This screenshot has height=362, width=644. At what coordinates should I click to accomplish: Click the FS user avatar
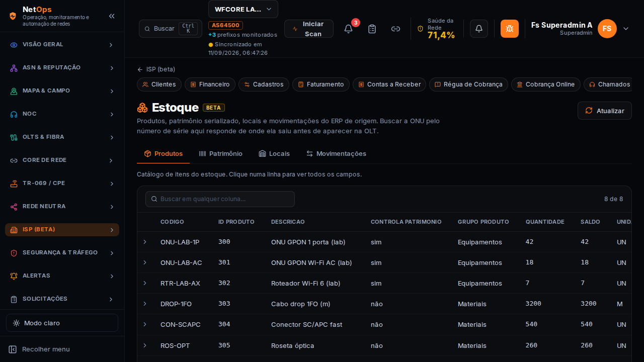pos(607,29)
